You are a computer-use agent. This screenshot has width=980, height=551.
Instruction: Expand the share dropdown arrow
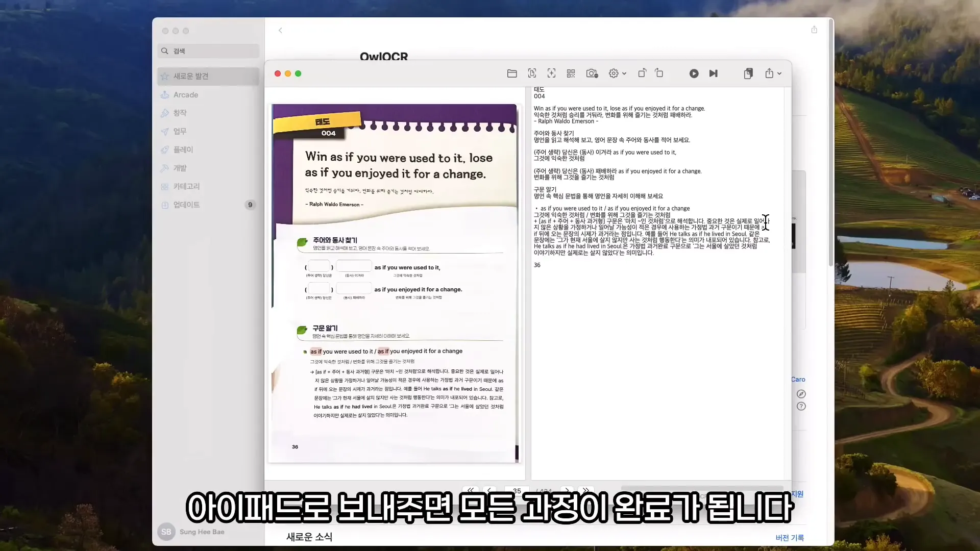[779, 74]
